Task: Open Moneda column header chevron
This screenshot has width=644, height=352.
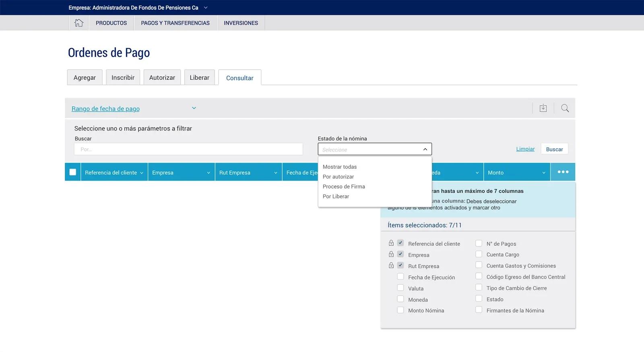Action: (477, 173)
